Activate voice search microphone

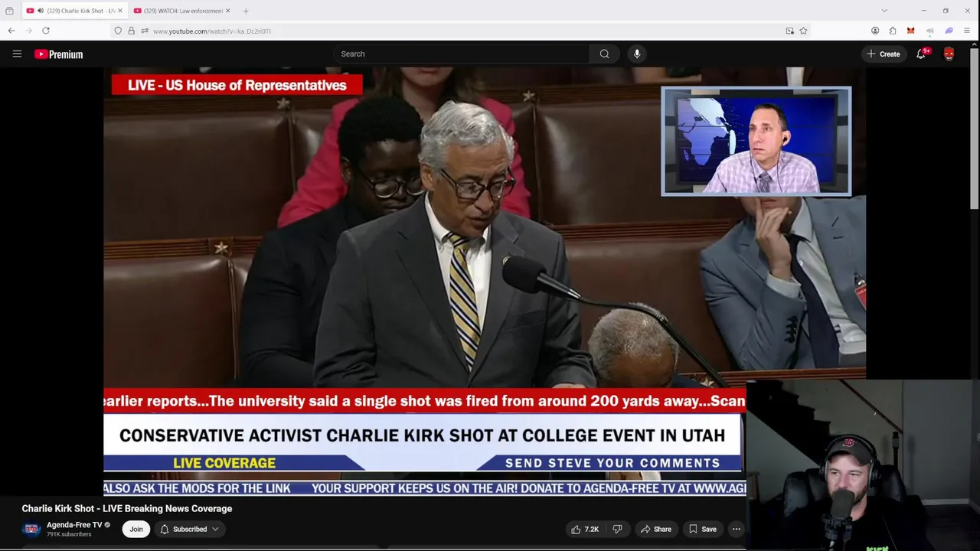[x=636, y=54]
